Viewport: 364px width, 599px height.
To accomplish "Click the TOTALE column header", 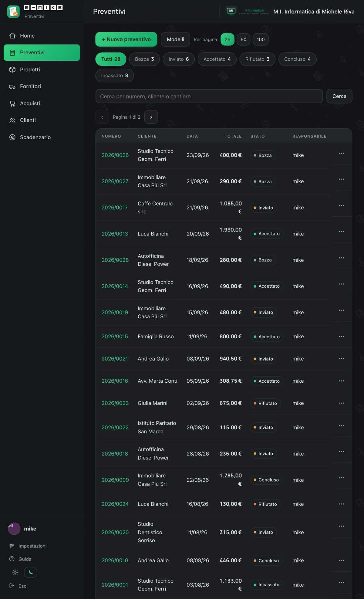I will click(x=233, y=136).
